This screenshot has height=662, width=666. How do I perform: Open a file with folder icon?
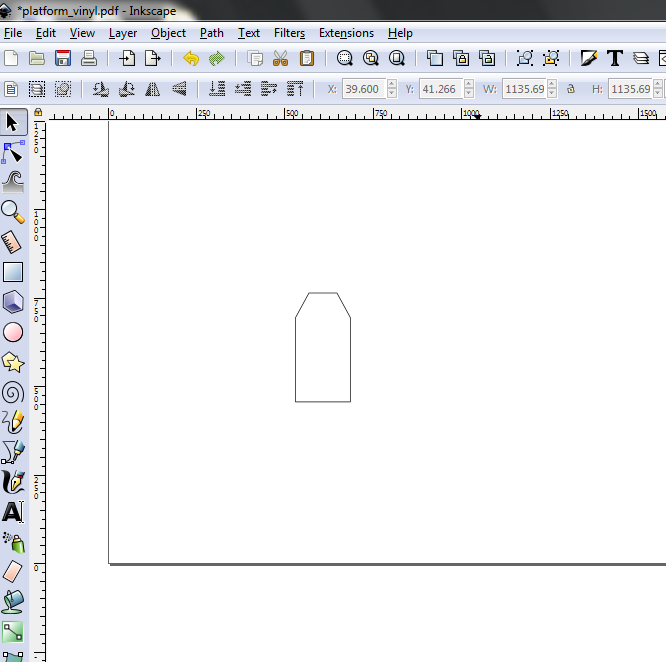37,58
